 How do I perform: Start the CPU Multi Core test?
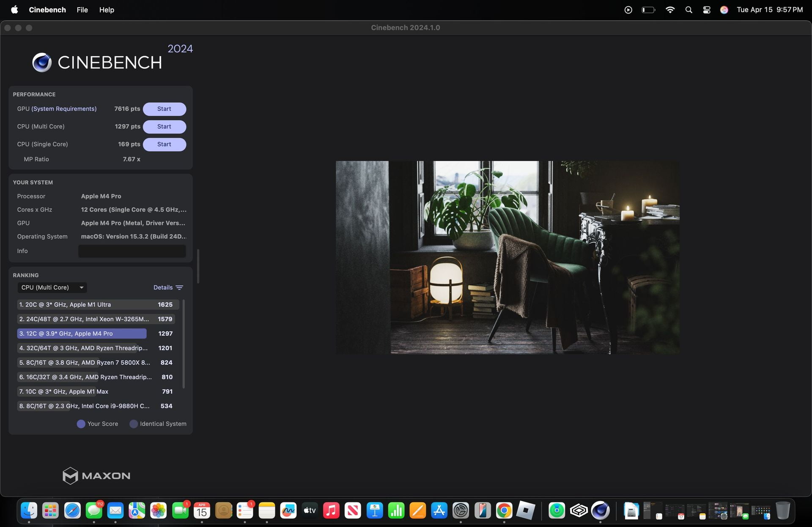coord(164,127)
